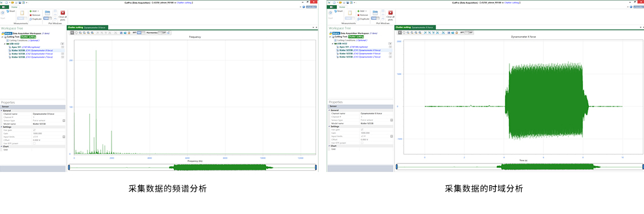
Task: Open Home ribbon tab in time-domain window
Action: (343, 7)
